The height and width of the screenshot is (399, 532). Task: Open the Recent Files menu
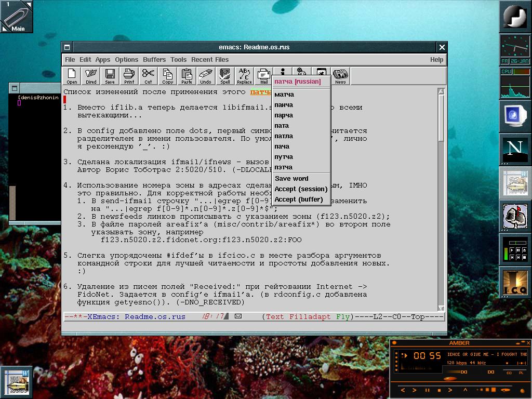pos(210,60)
